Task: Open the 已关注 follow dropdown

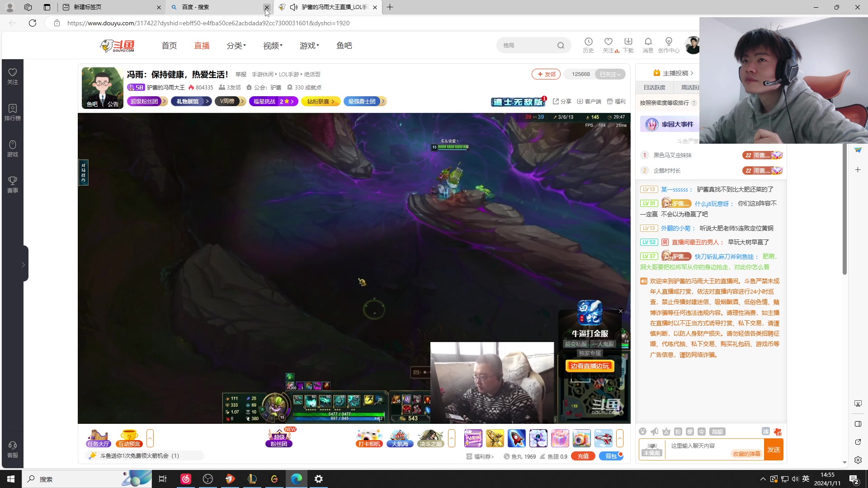Action: [x=610, y=74]
